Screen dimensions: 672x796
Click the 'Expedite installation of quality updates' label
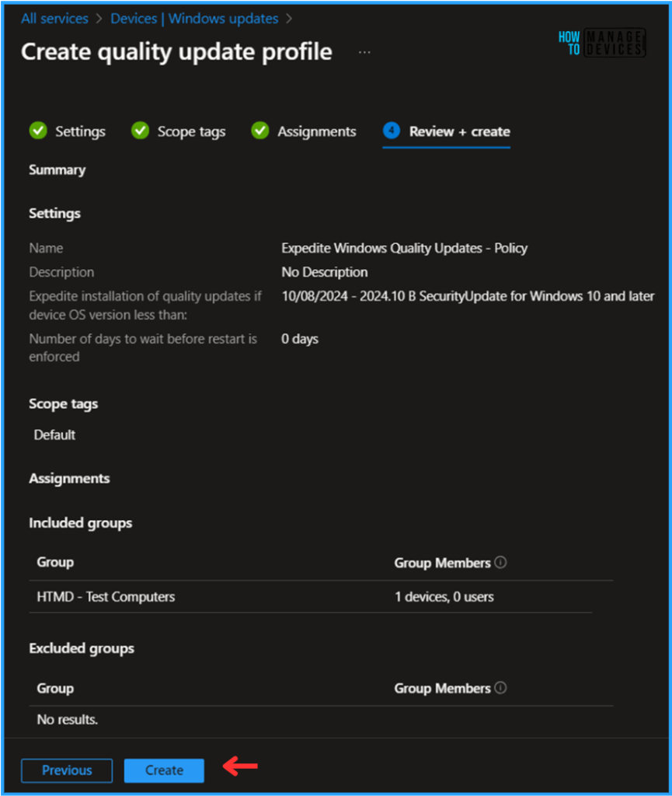(x=145, y=305)
